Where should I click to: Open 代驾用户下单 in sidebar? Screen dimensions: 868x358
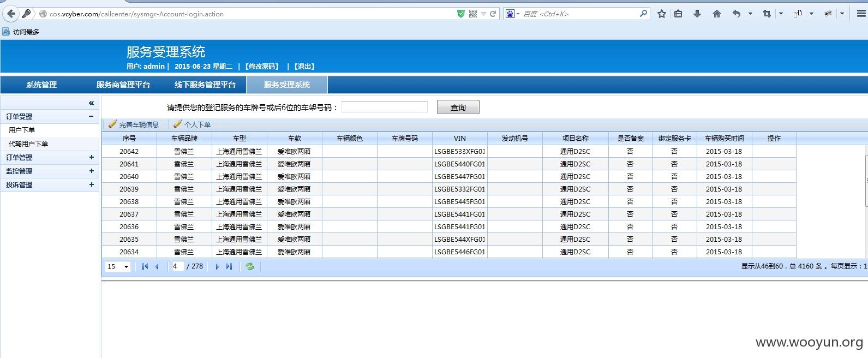coord(28,144)
